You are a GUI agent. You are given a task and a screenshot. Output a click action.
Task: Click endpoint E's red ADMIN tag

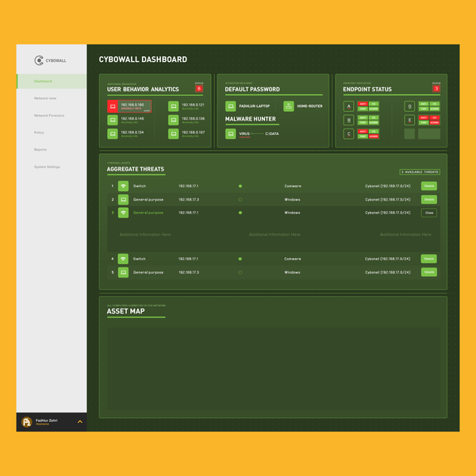435,123
